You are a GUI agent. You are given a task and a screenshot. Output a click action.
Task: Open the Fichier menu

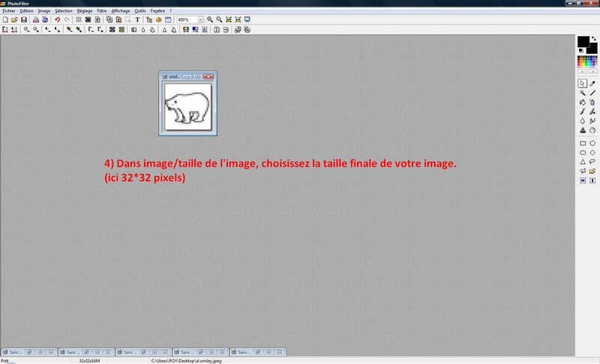[9, 11]
